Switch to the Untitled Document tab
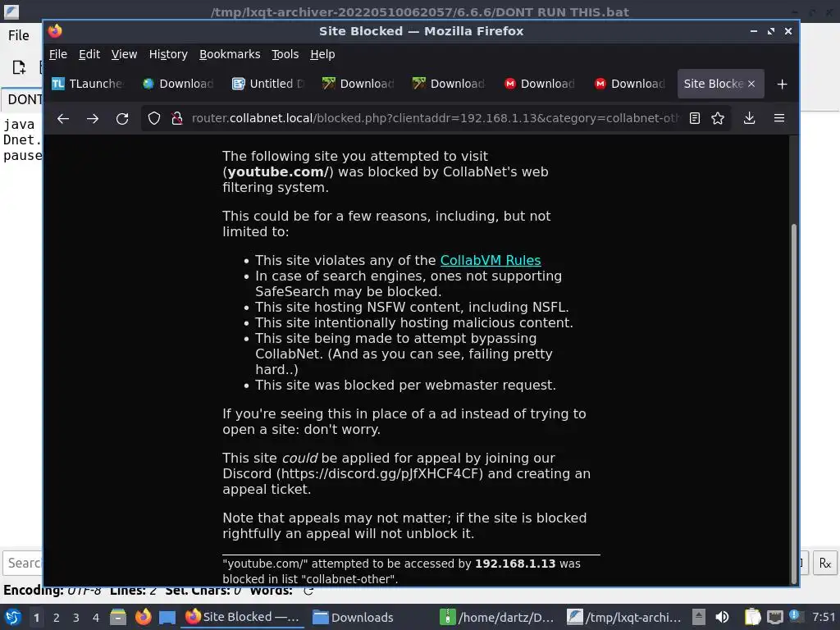This screenshot has width=840, height=630. (269, 84)
